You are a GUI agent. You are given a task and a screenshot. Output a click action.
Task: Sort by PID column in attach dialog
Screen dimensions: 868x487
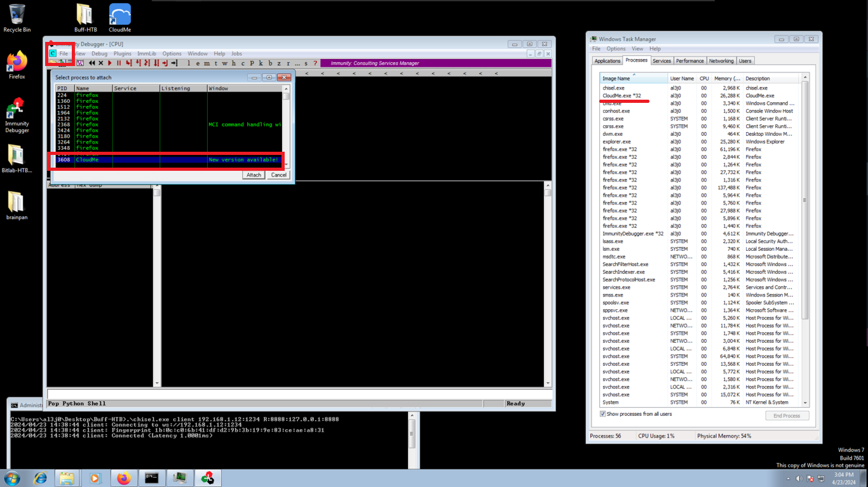pos(65,88)
